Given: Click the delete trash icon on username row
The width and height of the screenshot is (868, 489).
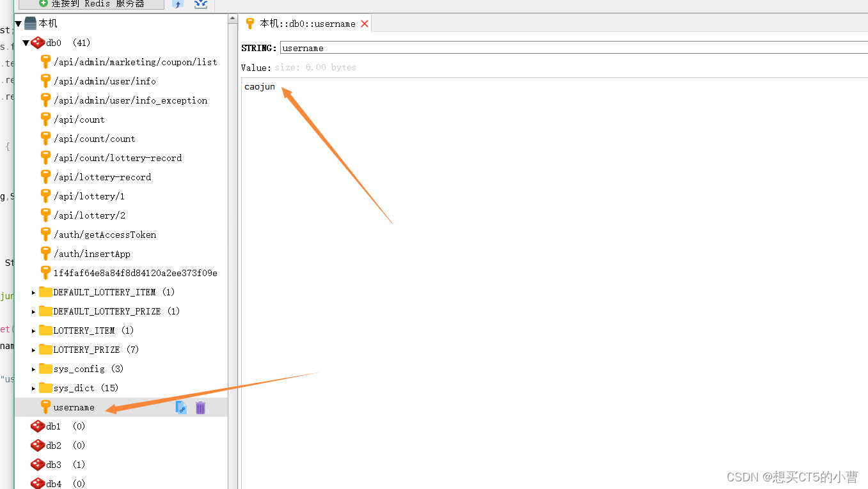Looking at the screenshot, I should point(200,407).
